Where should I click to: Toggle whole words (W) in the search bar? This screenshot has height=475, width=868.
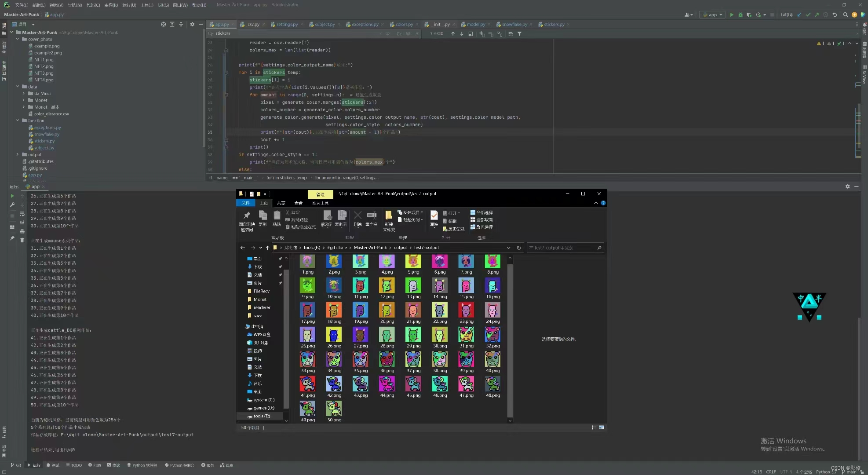[408, 33]
